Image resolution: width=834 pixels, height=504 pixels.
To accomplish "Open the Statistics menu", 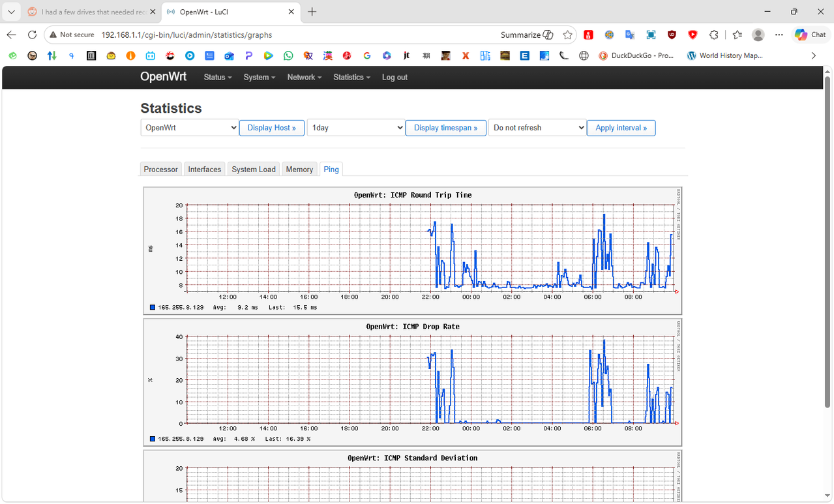I will click(x=351, y=77).
